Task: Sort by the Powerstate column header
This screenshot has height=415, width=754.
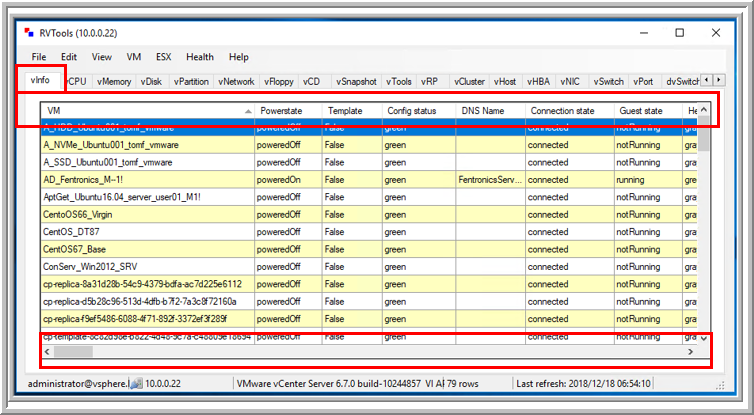Action: click(287, 110)
